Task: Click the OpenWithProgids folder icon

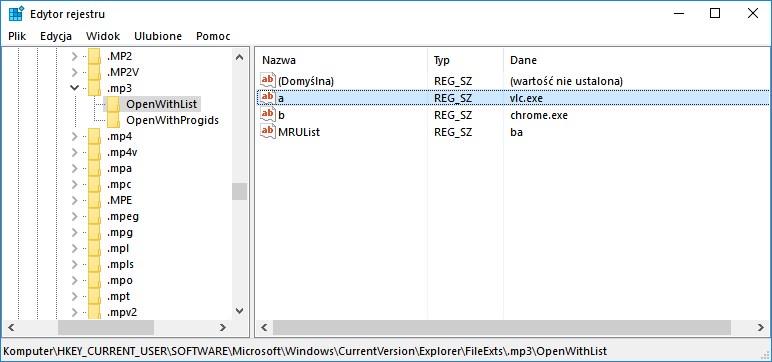Action: click(x=113, y=120)
